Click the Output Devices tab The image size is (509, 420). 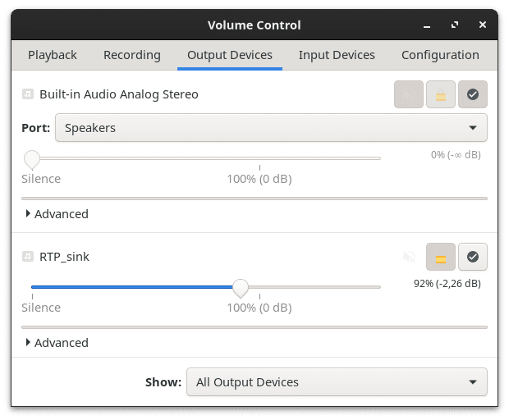click(x=230, y=55)
